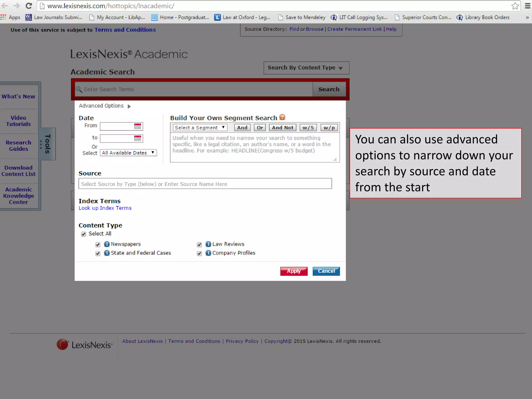532x399 pixels.
Task: Click Find in Source Directory
Action: (x=294, y=29)
